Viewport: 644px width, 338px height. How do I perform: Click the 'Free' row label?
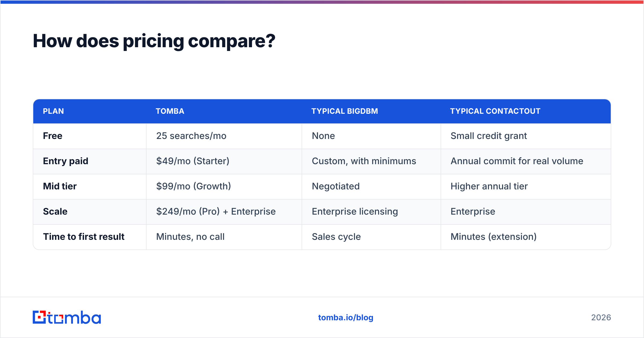53,136
